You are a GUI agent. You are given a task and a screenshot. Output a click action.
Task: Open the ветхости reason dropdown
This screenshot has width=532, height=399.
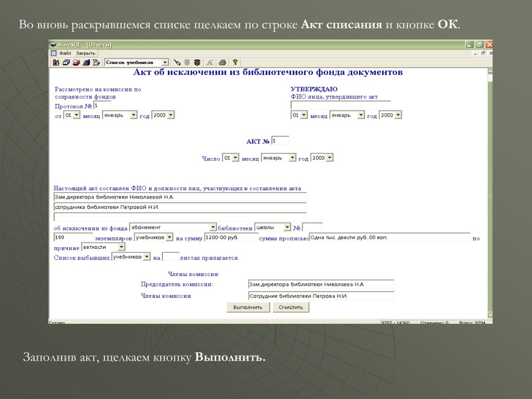[x=121, y=247]
